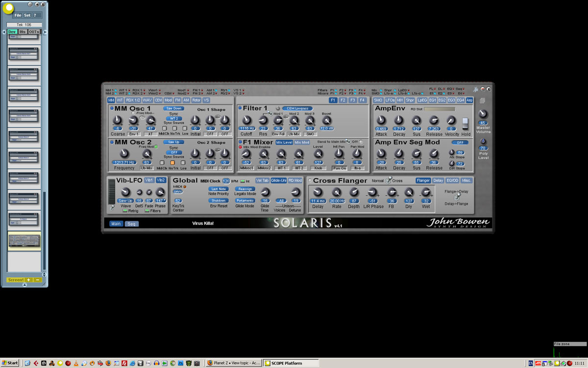Toggle the MM Osc 2 enable LED
Image resolution: width=588 pixels, height=368 pixels.
tap(112, 142)
